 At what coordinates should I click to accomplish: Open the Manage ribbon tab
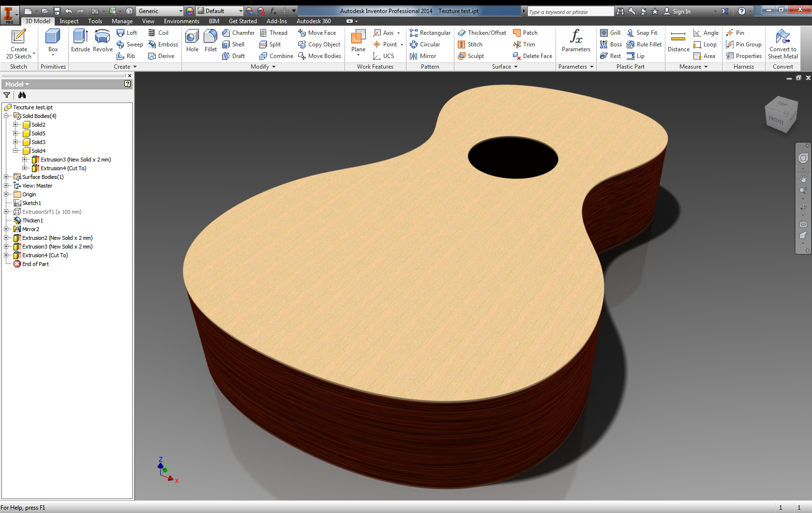click(x=122, y=21)
